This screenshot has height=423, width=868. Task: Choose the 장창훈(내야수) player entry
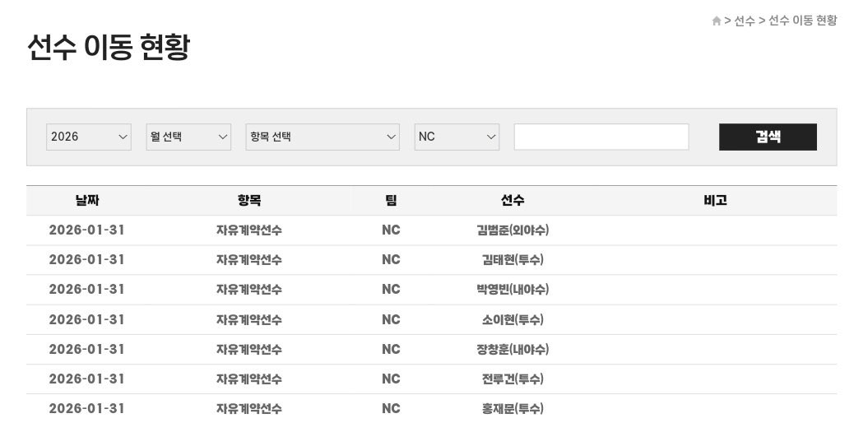point(512,350)
